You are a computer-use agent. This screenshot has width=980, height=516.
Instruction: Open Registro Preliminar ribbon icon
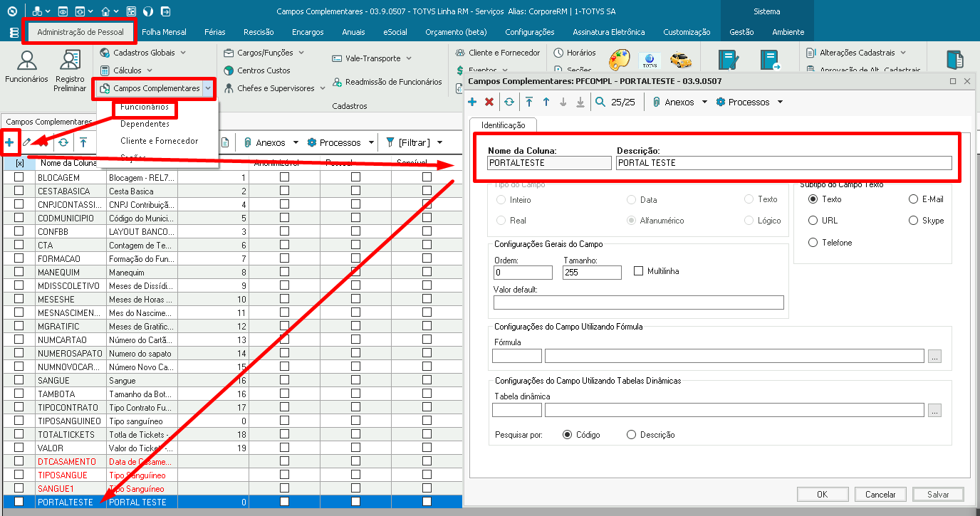70,71
